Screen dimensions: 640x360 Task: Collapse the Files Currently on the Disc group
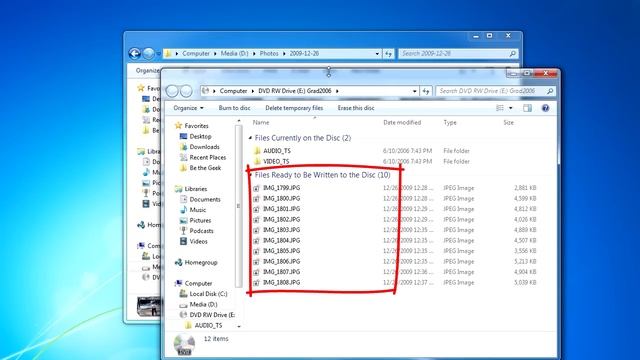(250, 138)
